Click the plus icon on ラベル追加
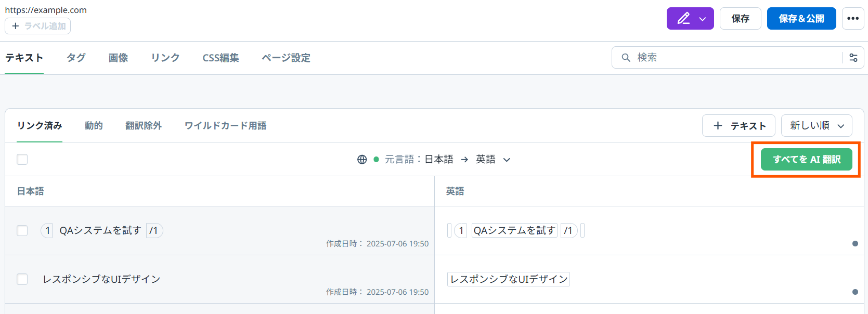This screenshot has width=868, height=314. click(x=16, y=26)
